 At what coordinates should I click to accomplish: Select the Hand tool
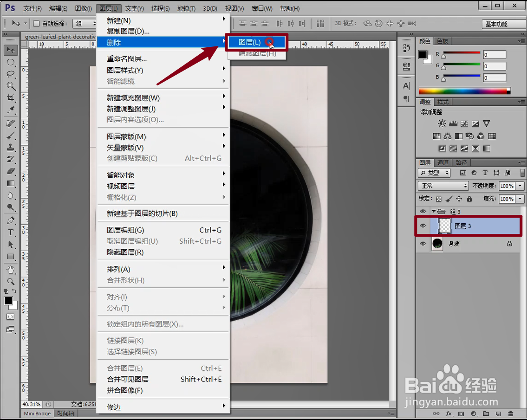[11, 270]
